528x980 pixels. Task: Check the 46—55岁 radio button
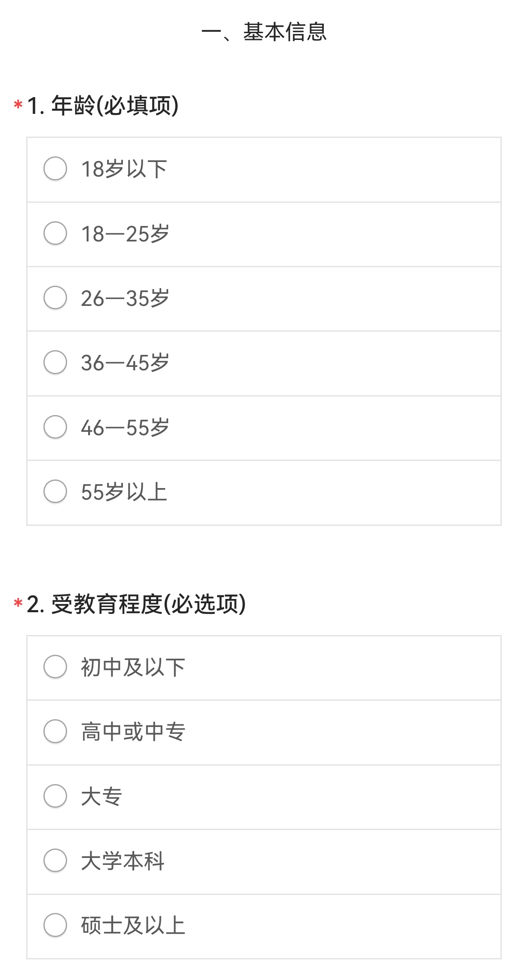click(x=55, y=427)
